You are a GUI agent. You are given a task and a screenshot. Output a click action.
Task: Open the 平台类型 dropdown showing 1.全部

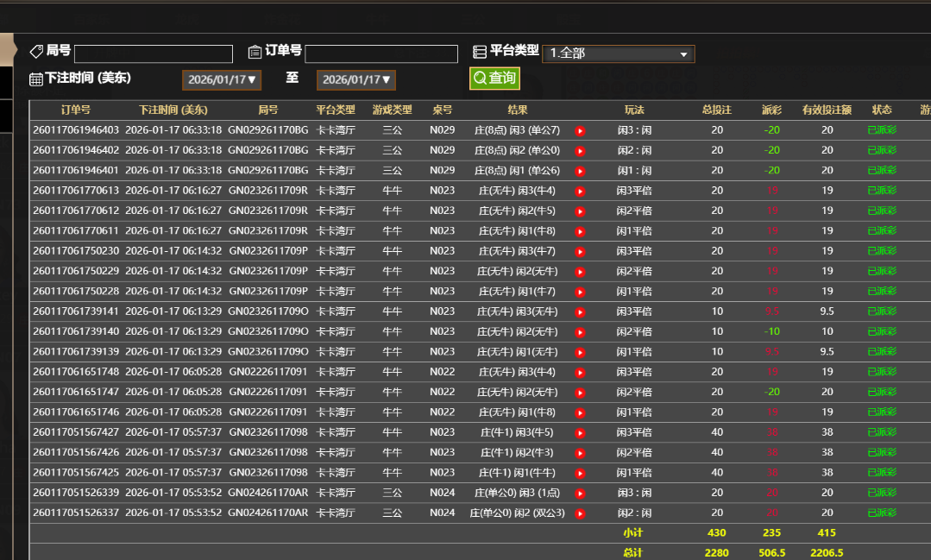point(618,53)
